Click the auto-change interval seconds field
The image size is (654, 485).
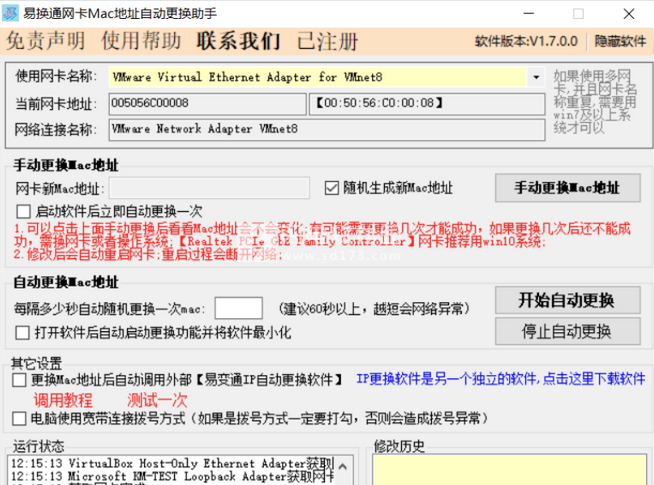pyautogui.click(x=239, y=308)
